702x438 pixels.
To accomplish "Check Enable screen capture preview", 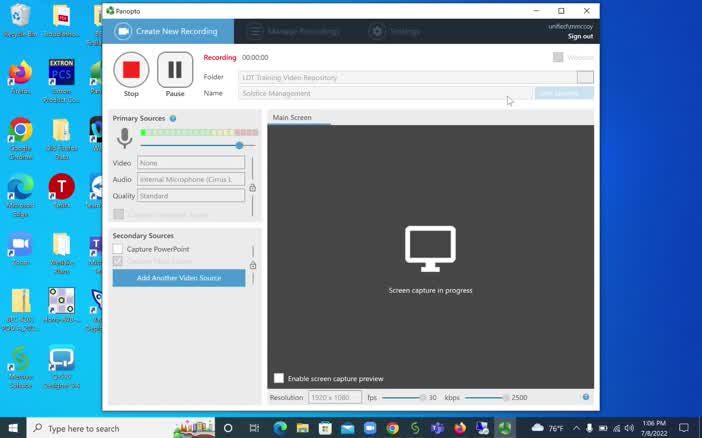I will 279,379.
